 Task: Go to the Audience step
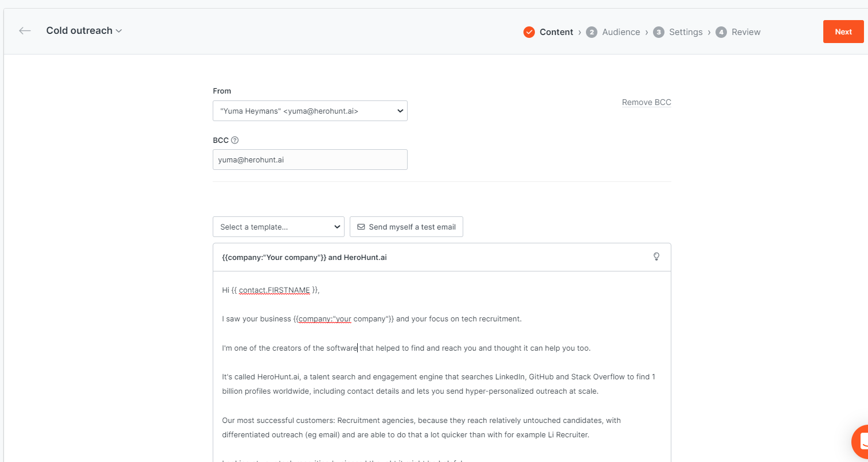[621, 32]
